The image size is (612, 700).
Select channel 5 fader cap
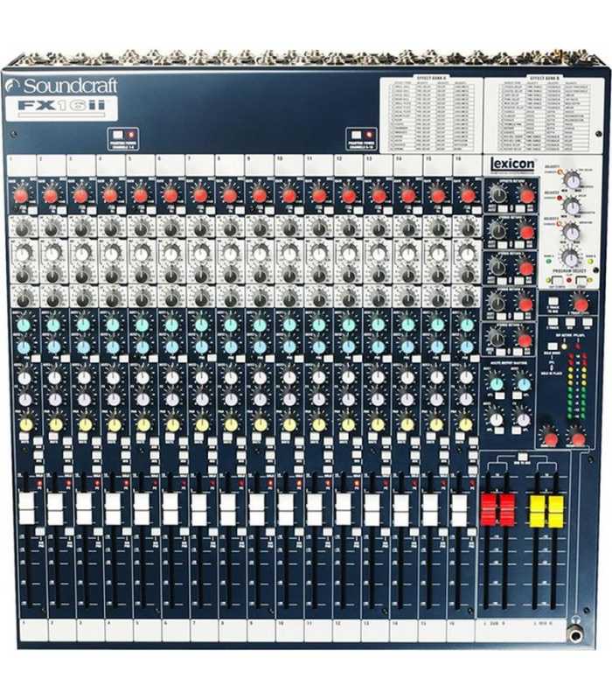point(142,508)
